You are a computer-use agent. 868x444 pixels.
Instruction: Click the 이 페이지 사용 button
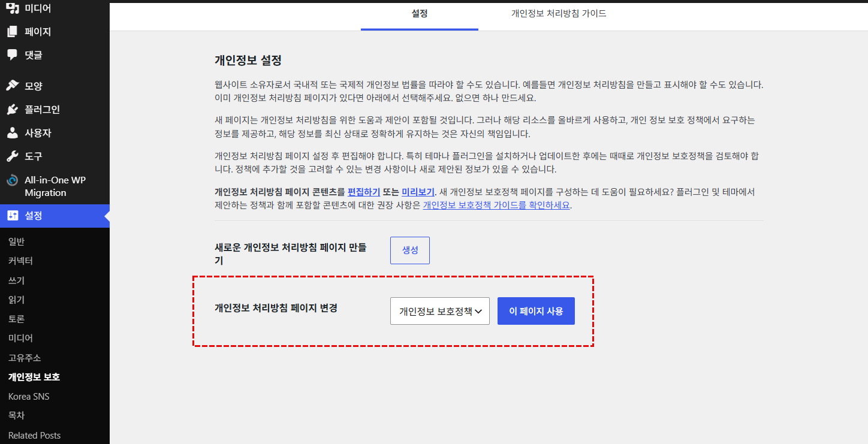pos(536,311)
